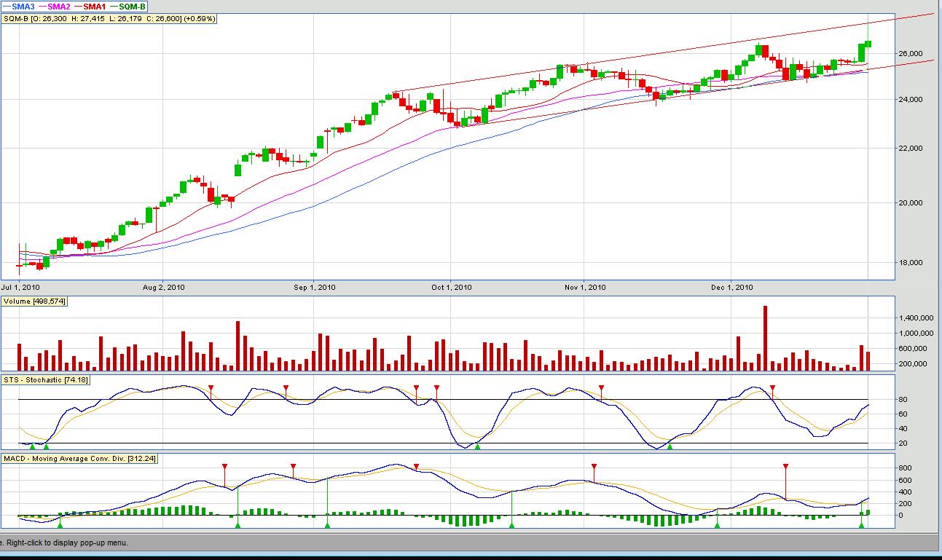Click the last green buy marker in the Stochastic panel
Image resolution: width=942 pixels, height=560 pixels.
(670, 446)
